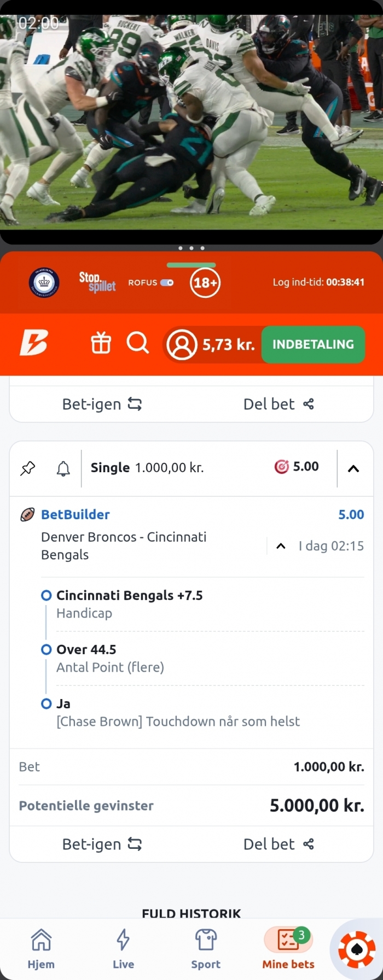
Task: Open the user account profile icon
Action: (x=182, y=345)
